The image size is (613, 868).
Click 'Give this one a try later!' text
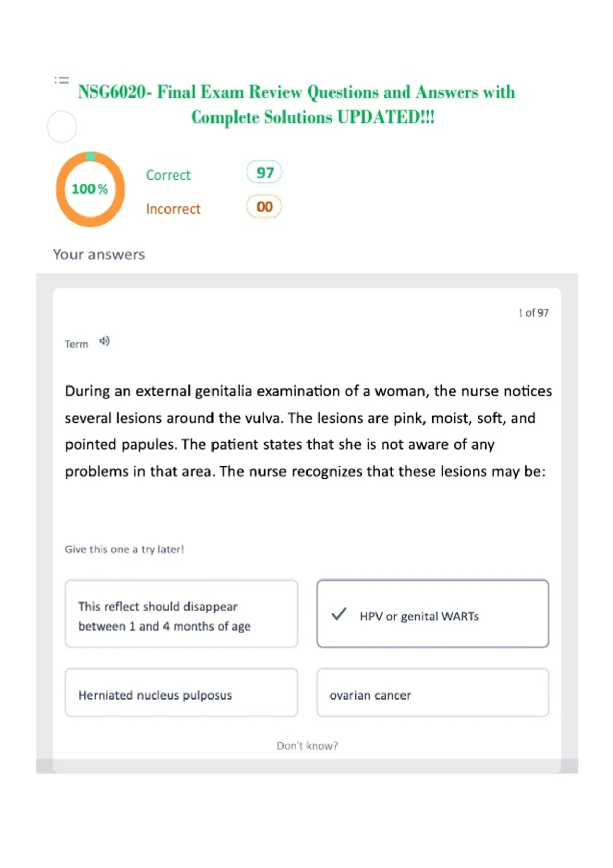point(124,549)
